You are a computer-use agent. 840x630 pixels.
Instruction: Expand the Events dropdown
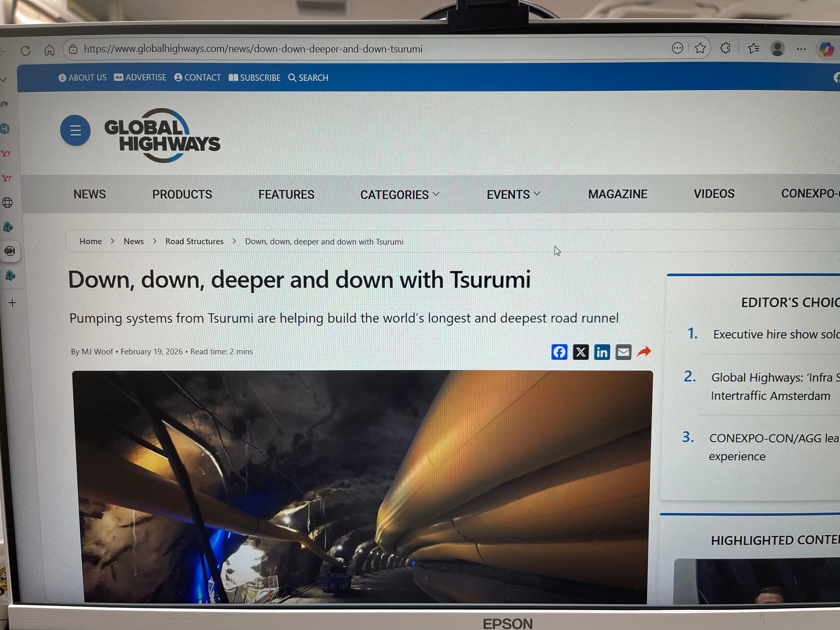click(513, 194)
